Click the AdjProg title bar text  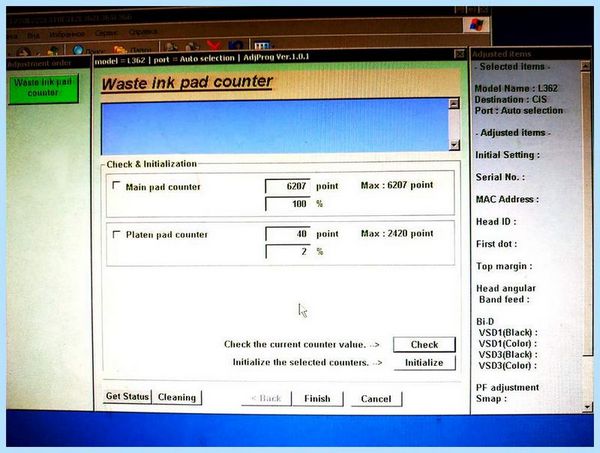[202, 59]
